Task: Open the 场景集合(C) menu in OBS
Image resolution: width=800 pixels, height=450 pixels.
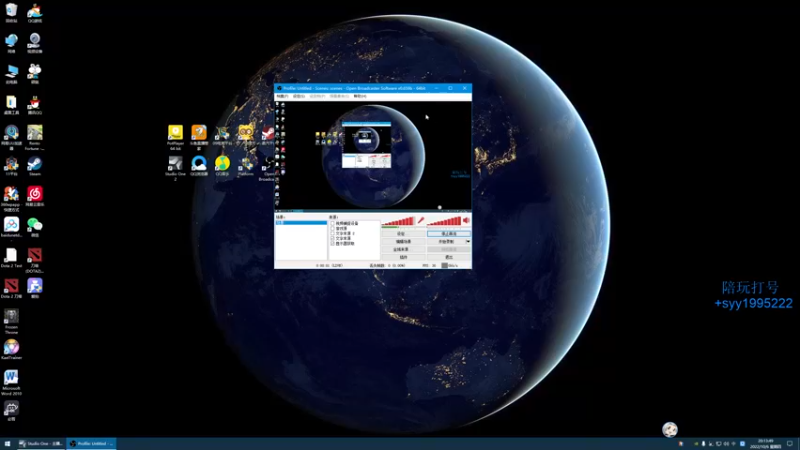Action: (339, 96)
